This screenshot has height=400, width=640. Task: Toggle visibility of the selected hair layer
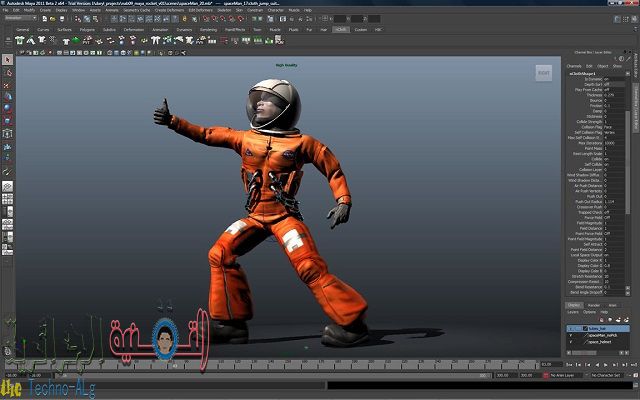click(x=571, y=327)
